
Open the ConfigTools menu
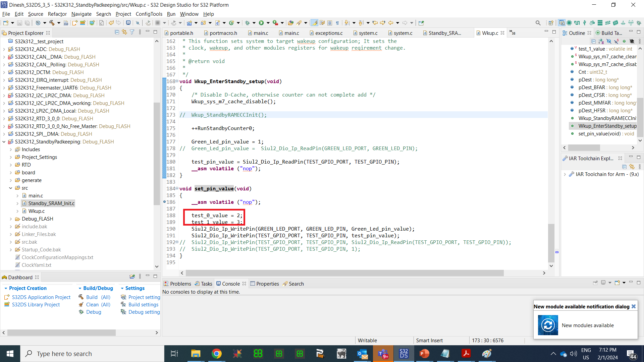[x=149, y=14]
